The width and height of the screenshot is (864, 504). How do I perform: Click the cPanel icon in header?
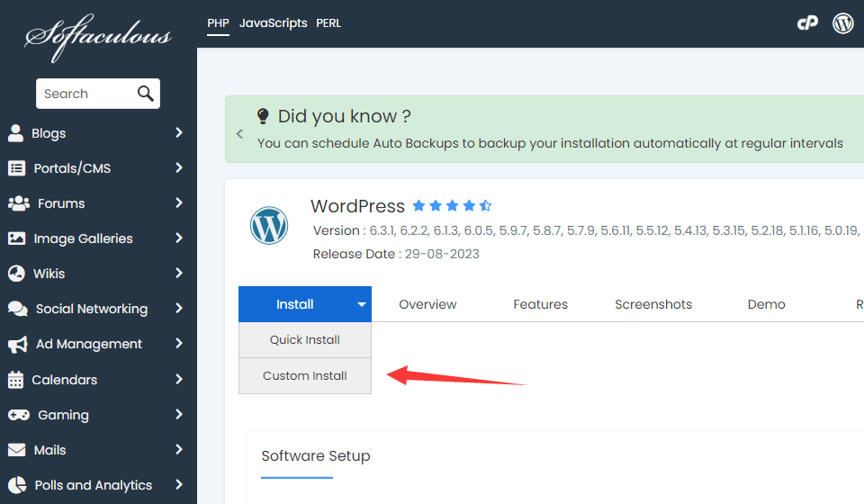coord(807,23)
